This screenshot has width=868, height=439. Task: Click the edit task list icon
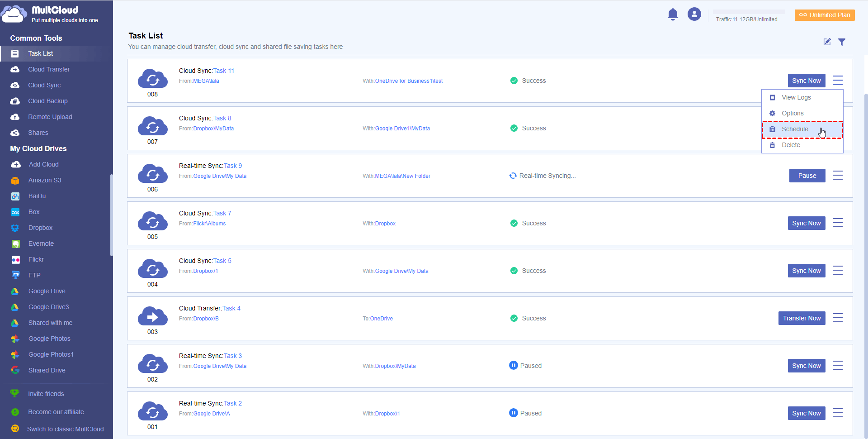coord(827,42)
